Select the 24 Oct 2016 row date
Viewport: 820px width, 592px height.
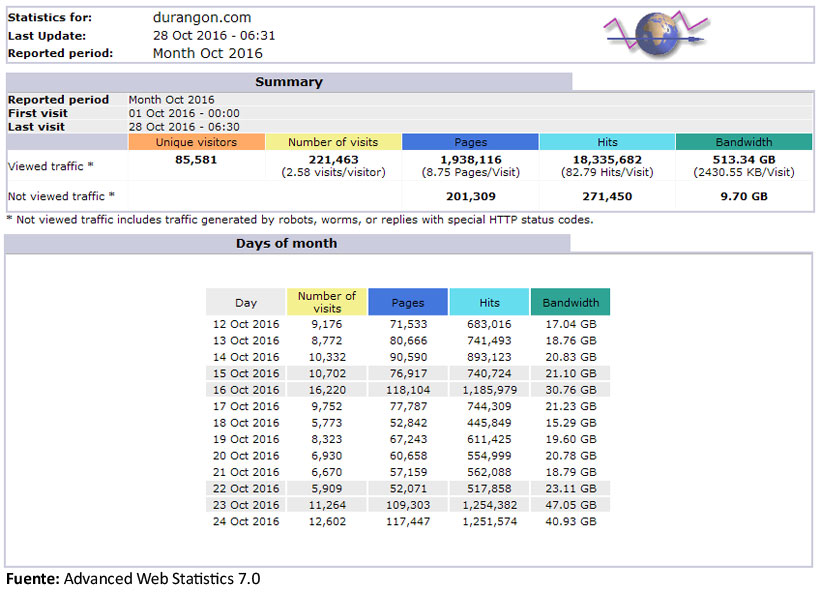(x=246, y=522)
